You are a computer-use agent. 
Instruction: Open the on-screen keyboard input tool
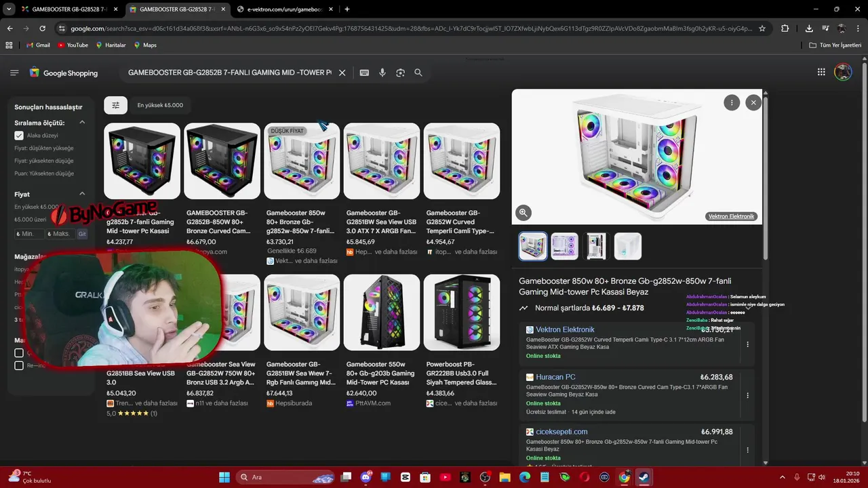click(364, 73)
